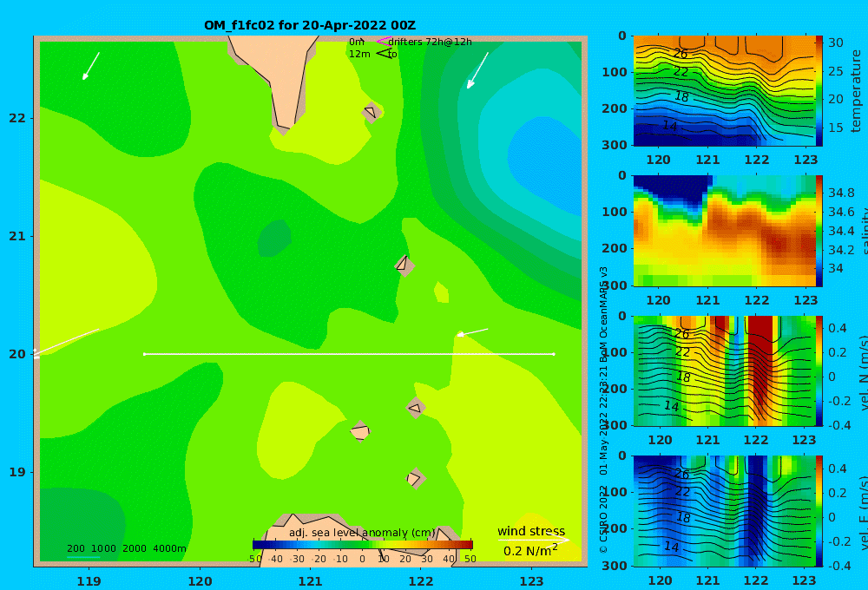
Task: Click the western endpoint of the white transect line
Action: pyautogui.click(x=144, y=354)
